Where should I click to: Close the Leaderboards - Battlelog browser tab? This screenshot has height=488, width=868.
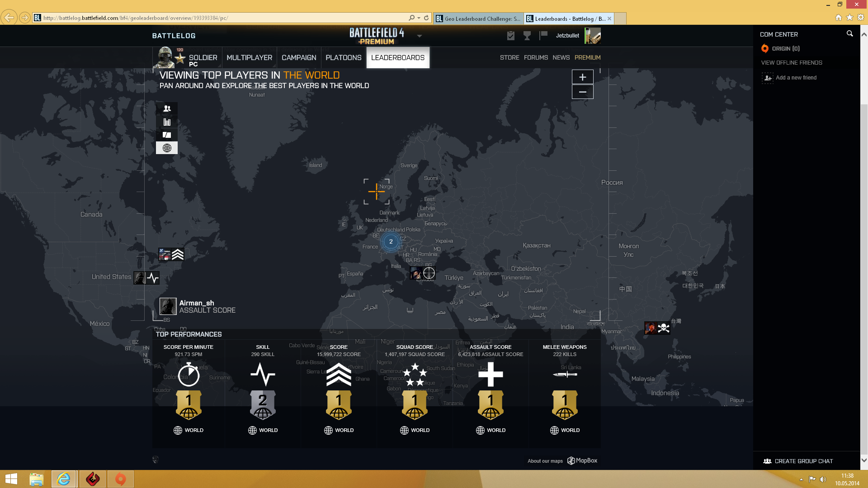609,19
